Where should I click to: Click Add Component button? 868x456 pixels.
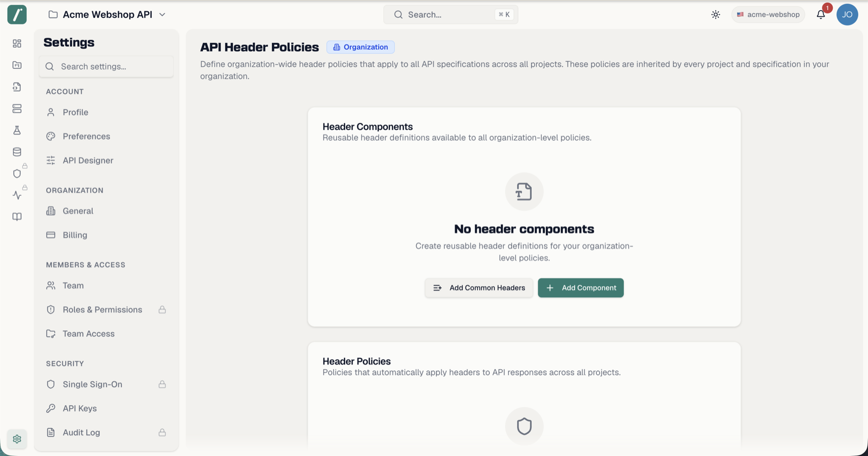pyautogui.click(x=580, y=288)
